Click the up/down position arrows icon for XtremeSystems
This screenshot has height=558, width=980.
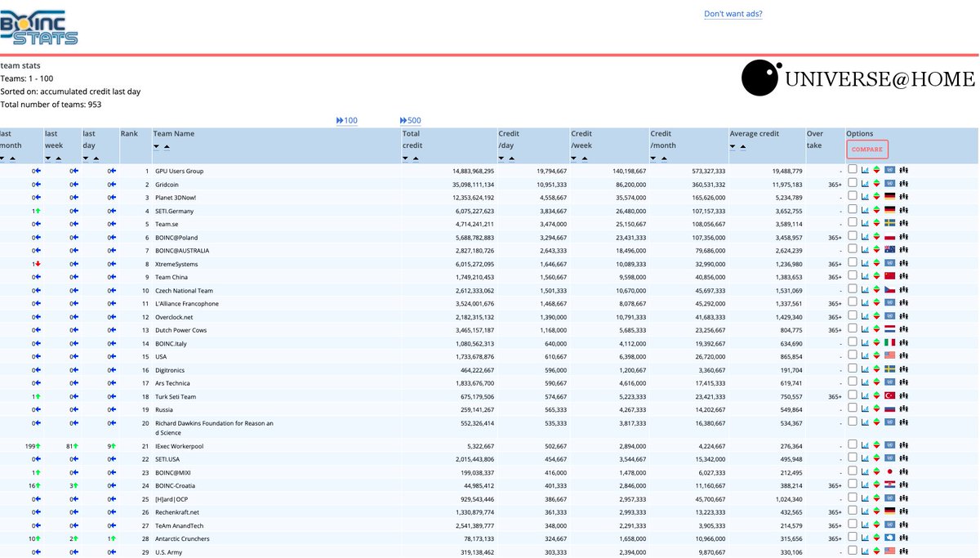click(x=877, y=263)
